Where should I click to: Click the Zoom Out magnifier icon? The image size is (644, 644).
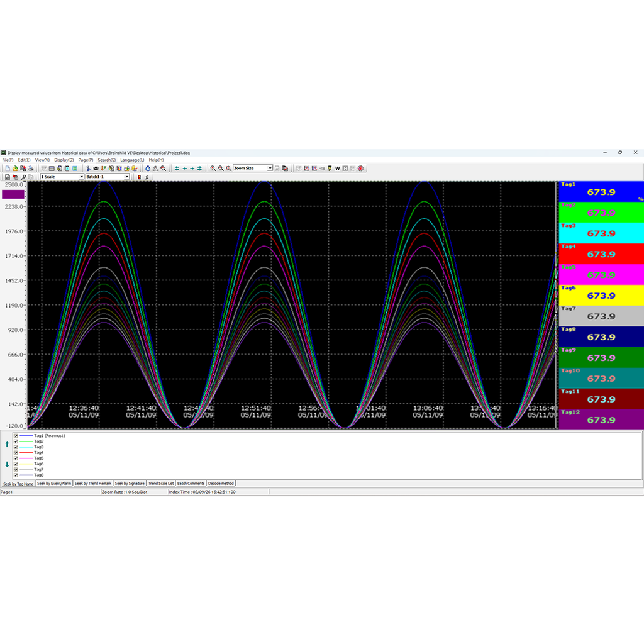pos(220,168)
